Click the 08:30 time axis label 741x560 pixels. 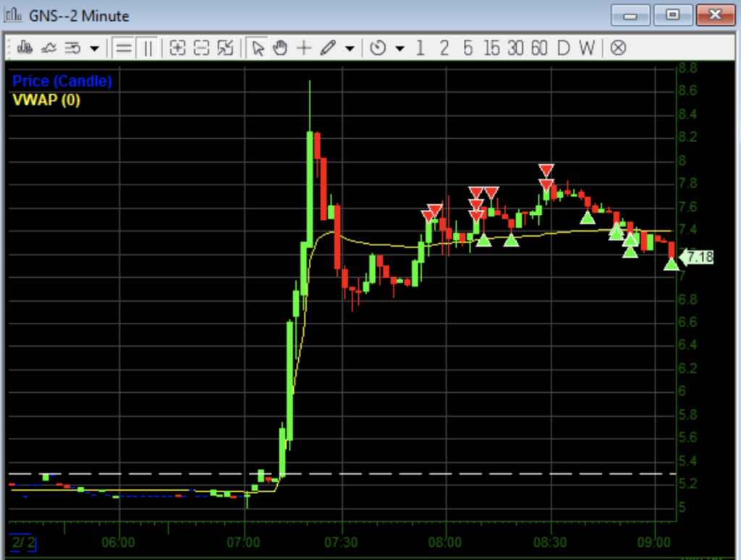pos(550,542)
